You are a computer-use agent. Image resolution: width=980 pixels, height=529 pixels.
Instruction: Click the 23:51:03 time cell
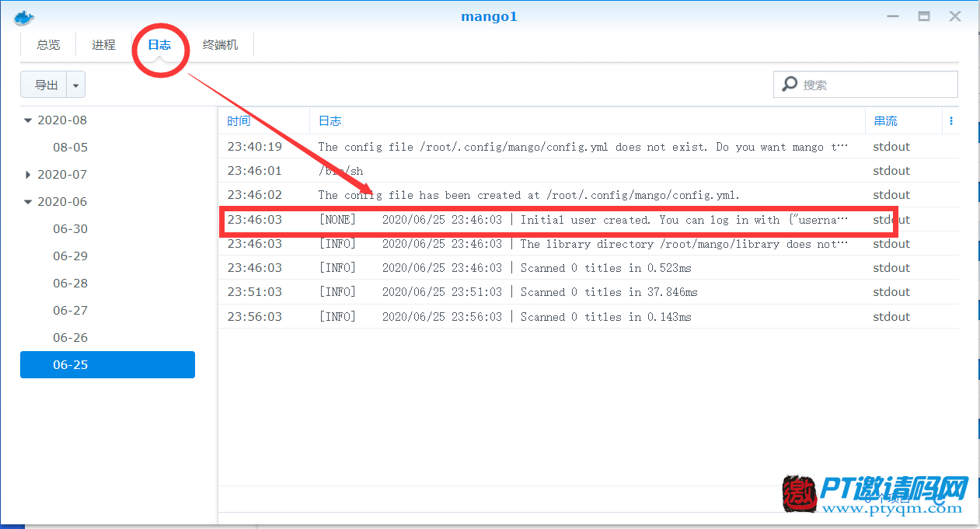coord(254,292)
